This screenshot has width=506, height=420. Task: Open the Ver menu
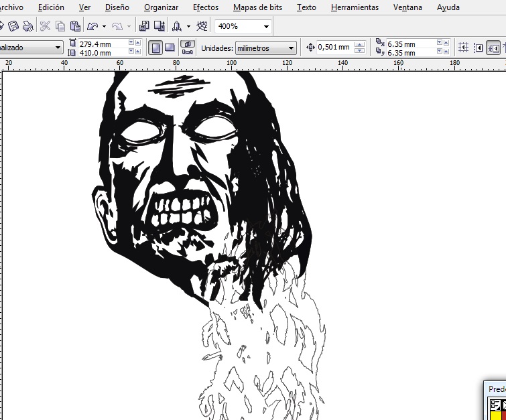click(x=84, y=7)
